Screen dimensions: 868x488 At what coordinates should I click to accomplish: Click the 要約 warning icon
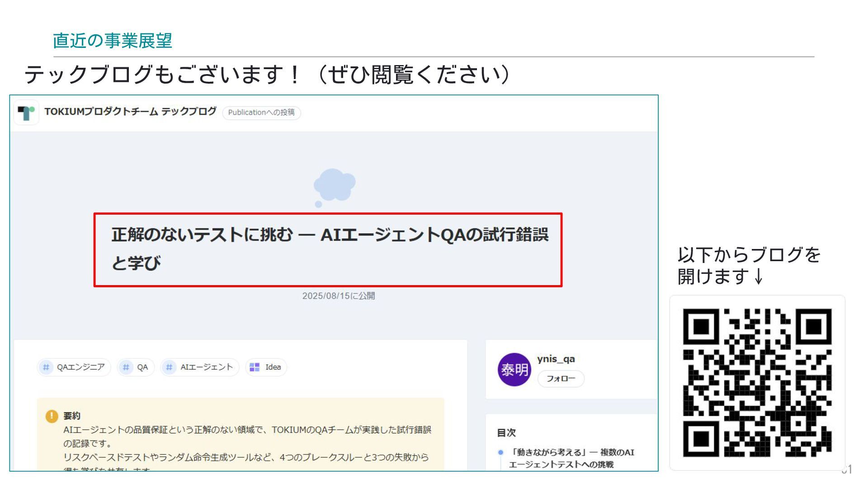pyautogui.click(x=52, y=416)
